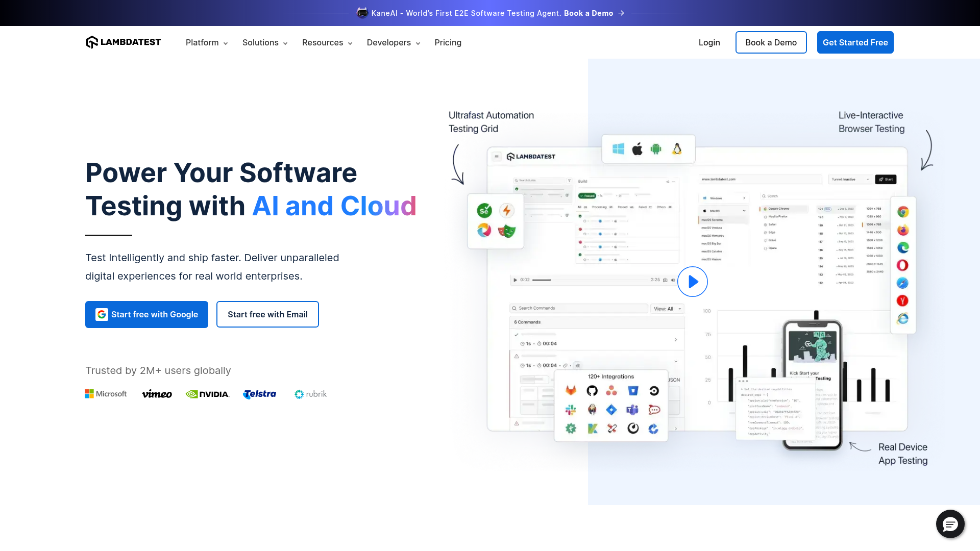980x551 pixels.
Task: Open the Pricing page
Action: click(448, 43)
